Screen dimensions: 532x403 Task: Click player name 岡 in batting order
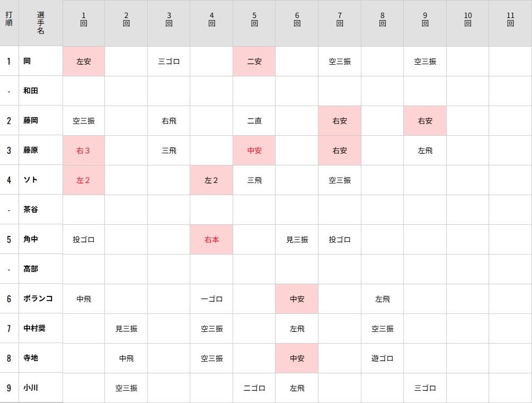click(x=27, y=61)
